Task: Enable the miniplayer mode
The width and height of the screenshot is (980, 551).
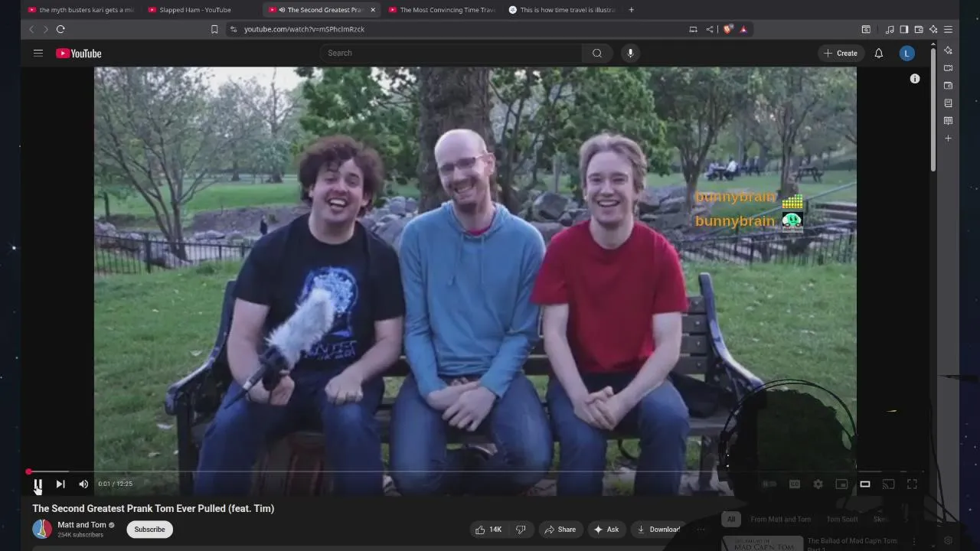Action: click(x=841, y=484)
